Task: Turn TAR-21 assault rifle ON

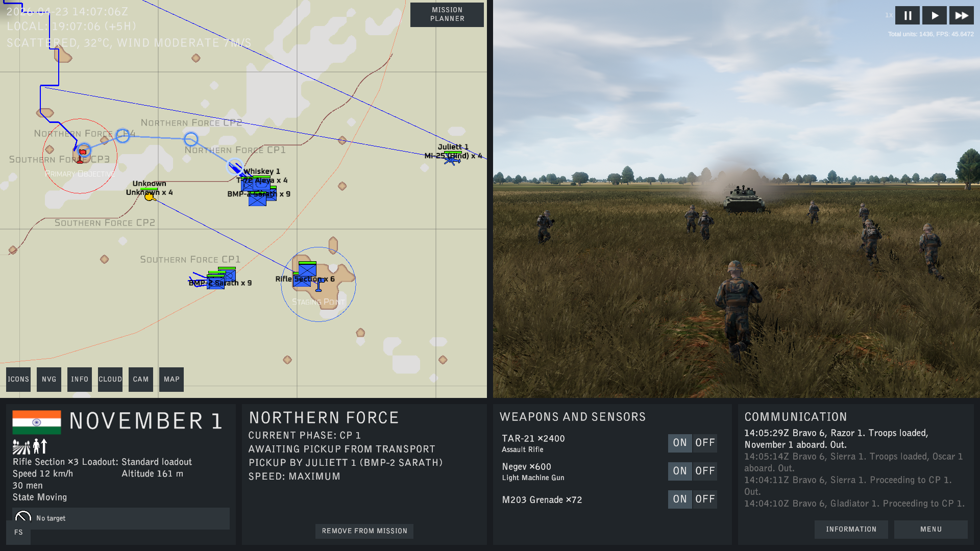Action: click(680, 443)
